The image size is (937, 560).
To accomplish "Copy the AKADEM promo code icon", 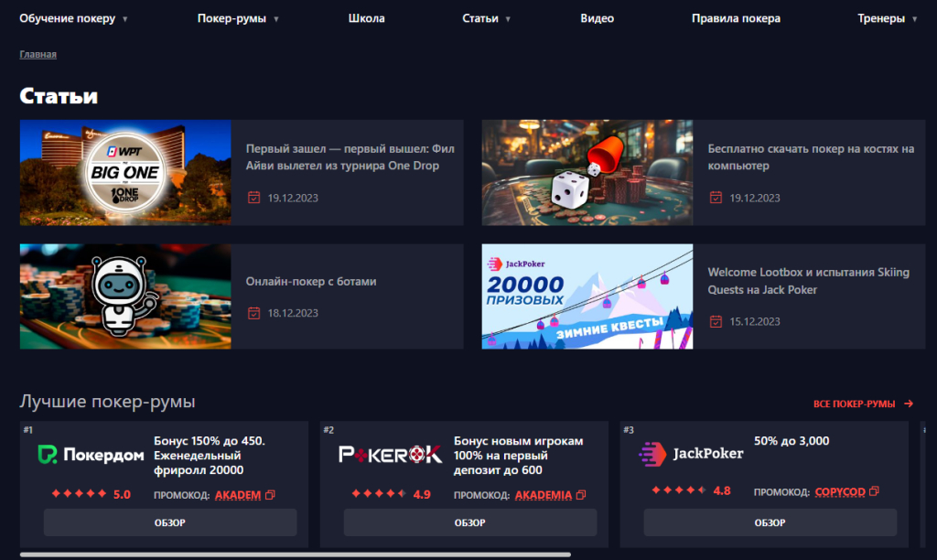I will pos(270,495).
